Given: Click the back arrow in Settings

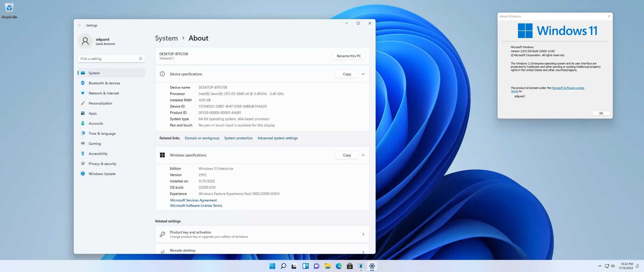Looking at the screenshot, I should click(x=79, y=25).
